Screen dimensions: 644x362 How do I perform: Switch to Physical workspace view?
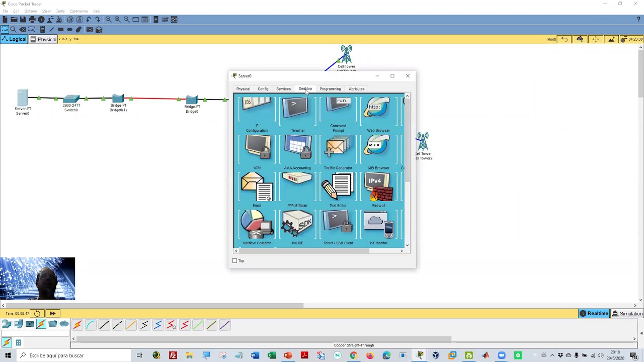tap(43, 39)
